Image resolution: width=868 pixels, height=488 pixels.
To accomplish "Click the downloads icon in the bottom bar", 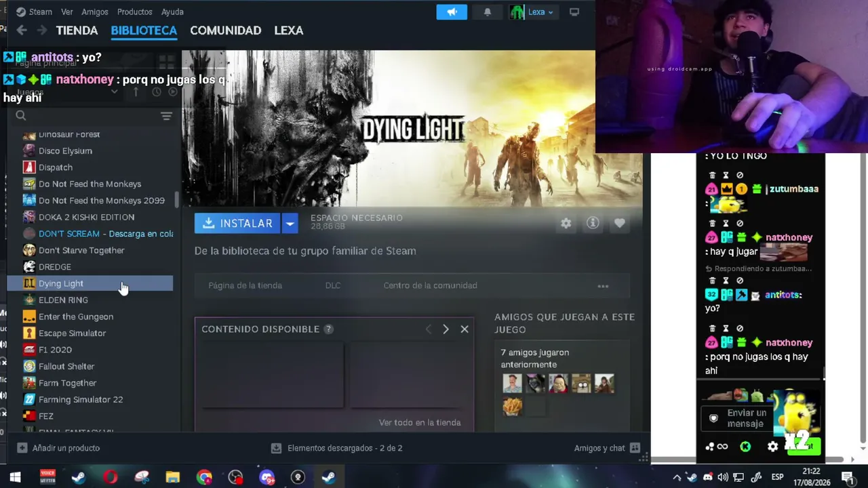I will coord(276,448).
